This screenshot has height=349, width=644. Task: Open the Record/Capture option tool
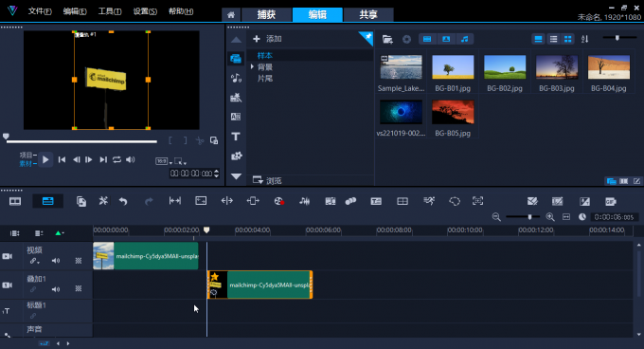click(278, 201)
